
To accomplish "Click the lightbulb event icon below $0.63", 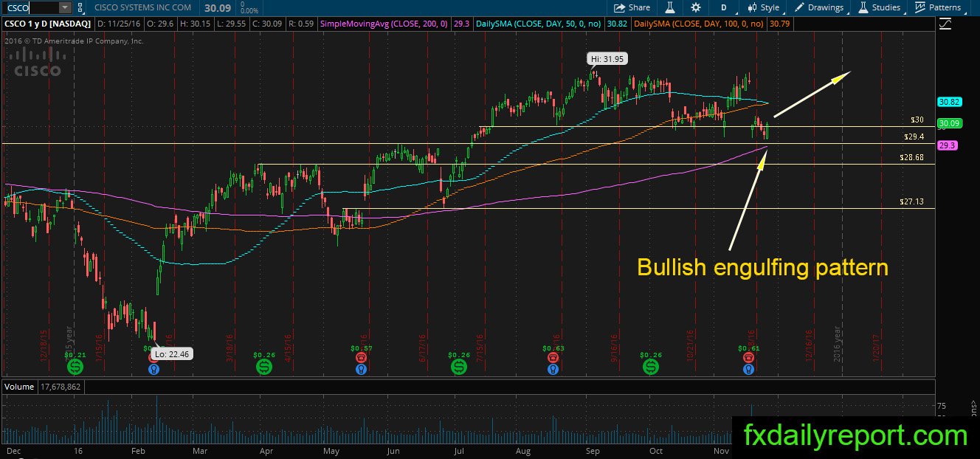I will coord(553,369).
